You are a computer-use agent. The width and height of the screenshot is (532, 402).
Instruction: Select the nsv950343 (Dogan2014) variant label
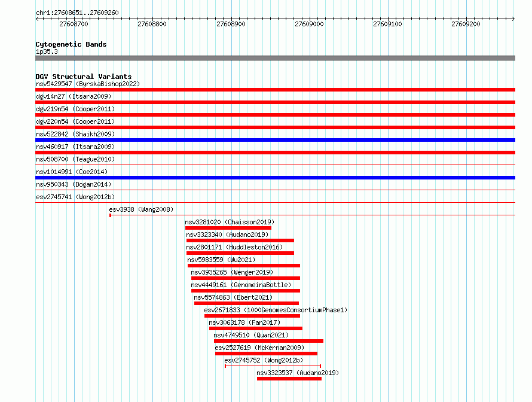(x=74, y=184)
